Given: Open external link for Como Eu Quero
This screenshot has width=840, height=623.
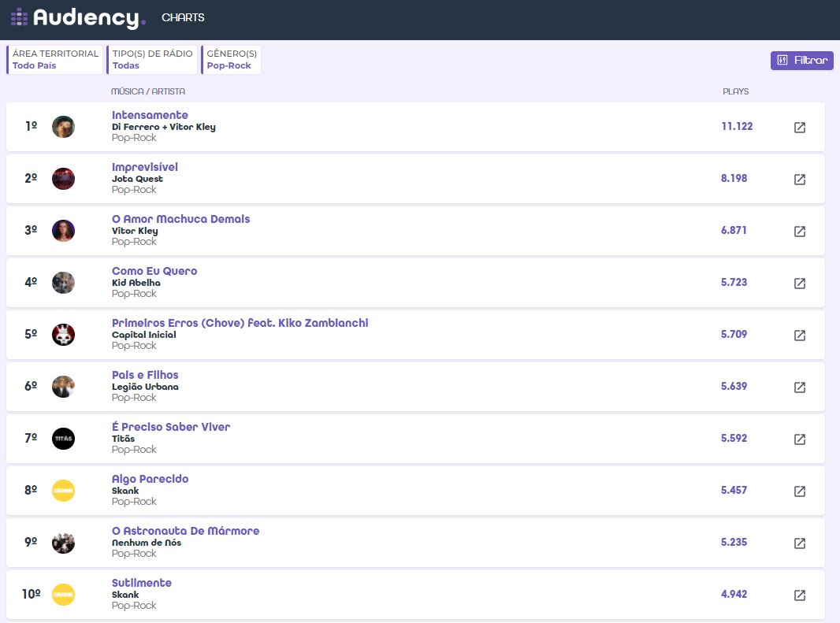Looking at the screenshot, I should click(799, 284).
